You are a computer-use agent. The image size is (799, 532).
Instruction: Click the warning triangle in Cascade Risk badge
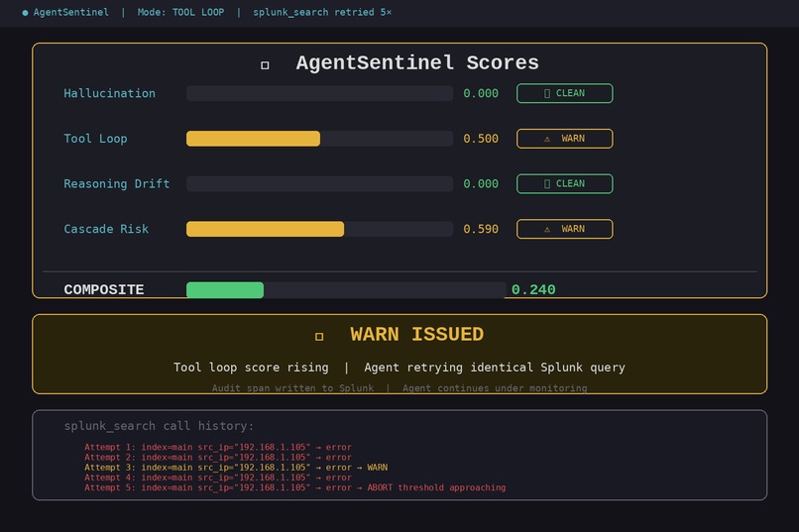click(x=547, y=230)
